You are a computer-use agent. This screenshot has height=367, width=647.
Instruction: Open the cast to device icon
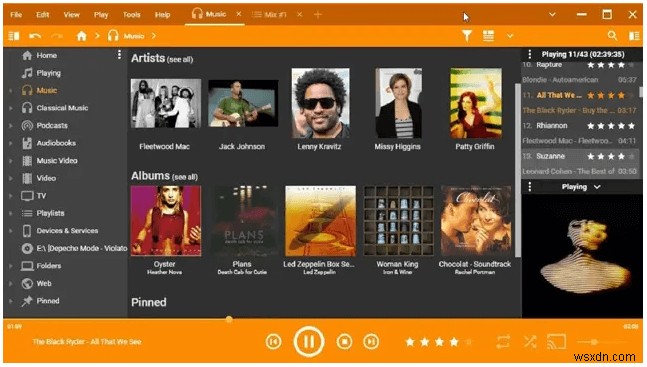click(556, 342)
